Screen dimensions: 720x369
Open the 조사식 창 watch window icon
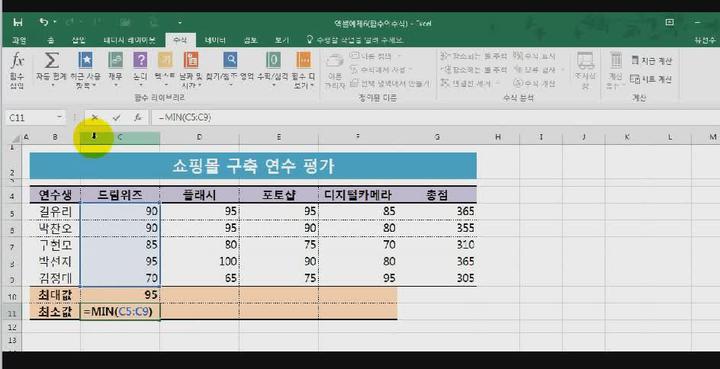pyautogui.click(x=585, y=61)
